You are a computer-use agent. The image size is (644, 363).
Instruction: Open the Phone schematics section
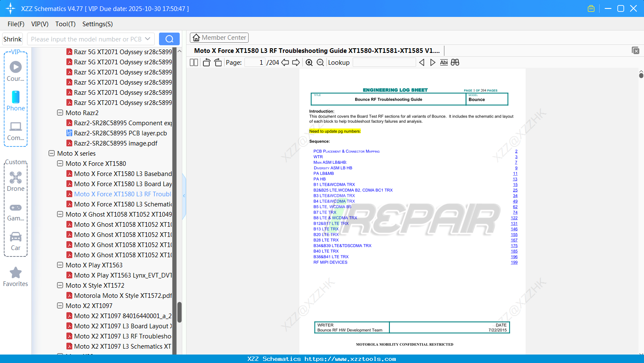pos(16,102)
